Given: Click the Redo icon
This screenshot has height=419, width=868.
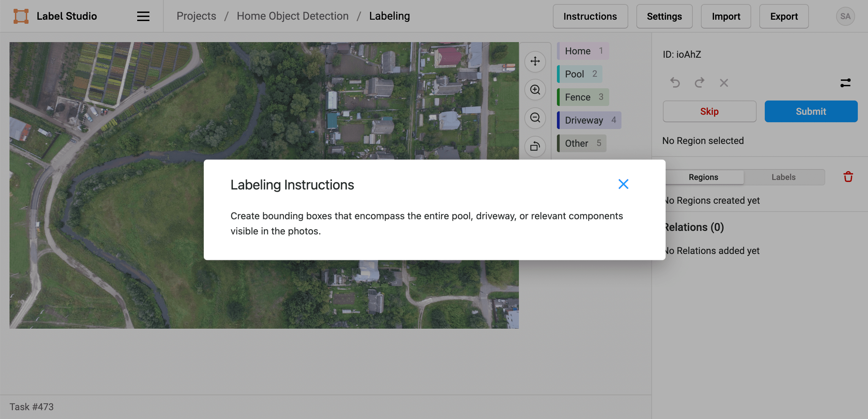Looking at the screenshot, I should pyautogui.click(x=699, y=83).
